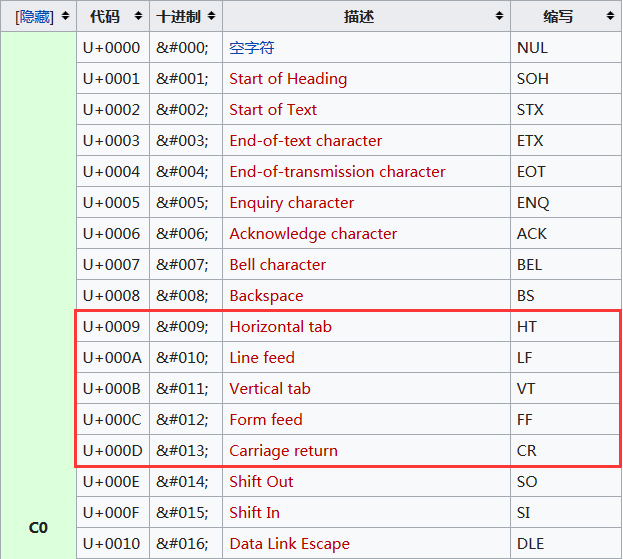Open the Start of Heading link
The width and height of the screenshot is (623, 559).
tap(288, 79)
